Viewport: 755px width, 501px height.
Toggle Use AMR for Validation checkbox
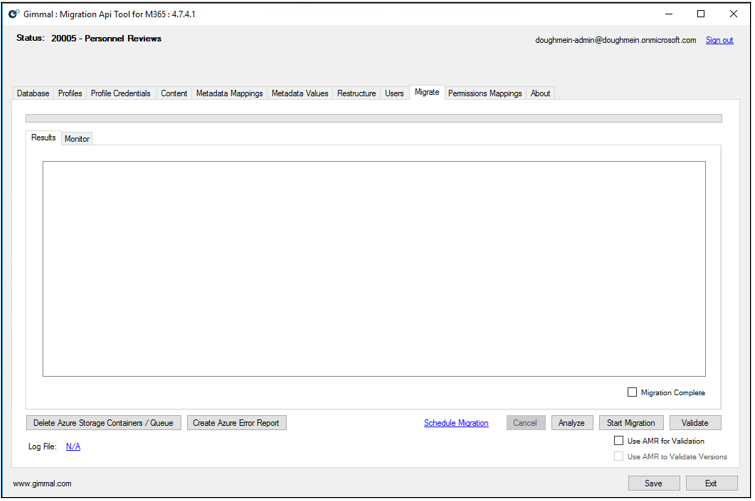coord(619,441)
